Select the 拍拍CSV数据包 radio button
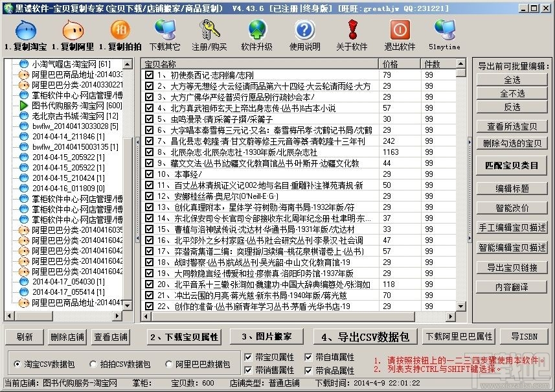This screenshot has width=555, height=392. pyautogui.click(x=93, y=364)
